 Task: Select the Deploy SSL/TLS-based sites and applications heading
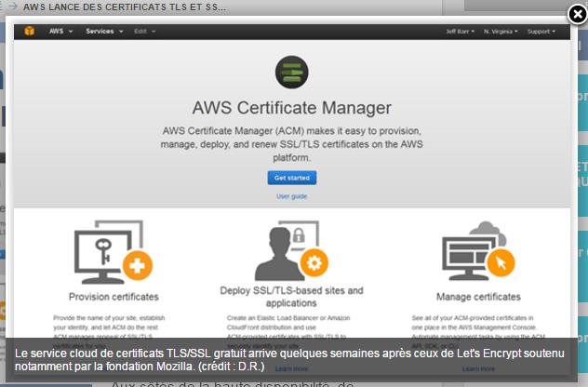pos(292,297)
